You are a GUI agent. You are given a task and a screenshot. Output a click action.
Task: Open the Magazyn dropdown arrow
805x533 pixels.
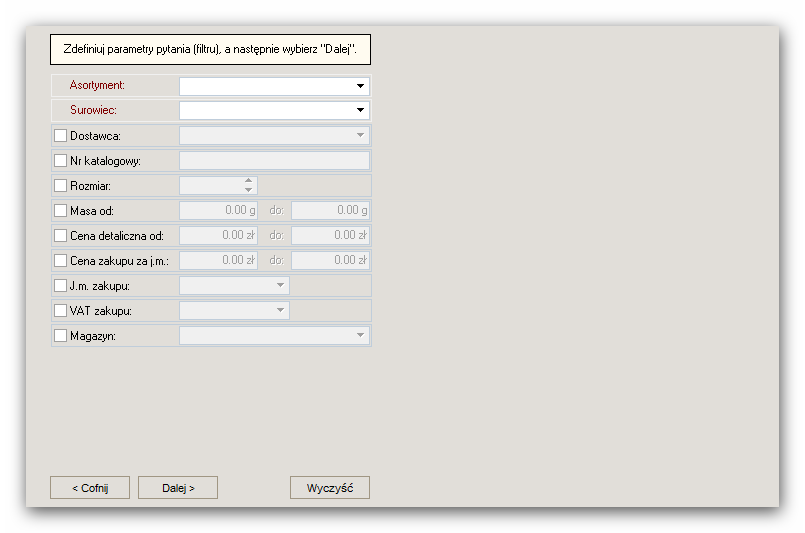coord(360,335)
